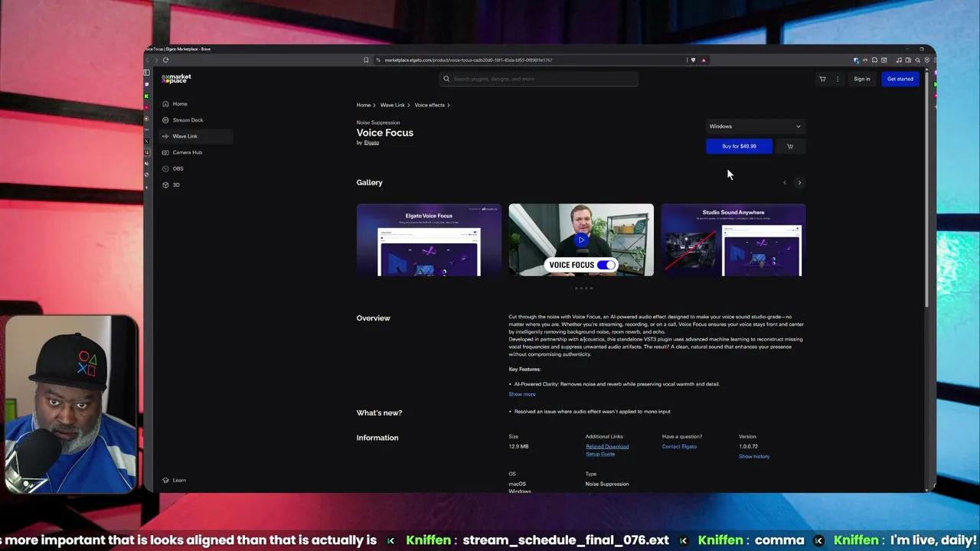This screenshot has height=551, width=980.
Task: Open Brave Rewards triangle icon
Action: tap(704, 60)
